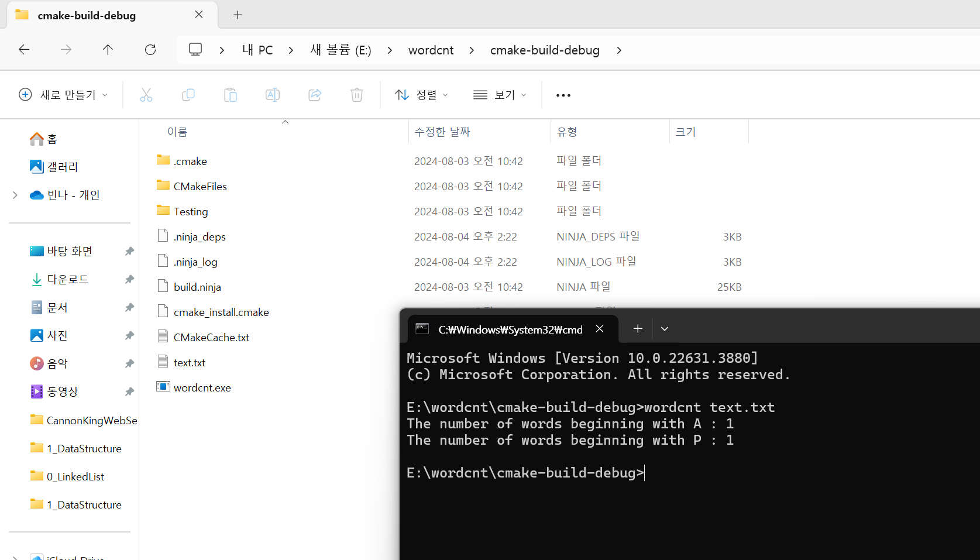Sort by 이름 column header
The width and height of the screenshot is (980, 560).
[x=177, y=132]
